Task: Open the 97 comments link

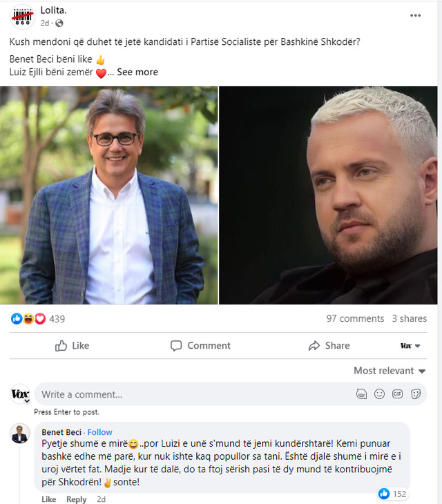Action: pos(355,319)
